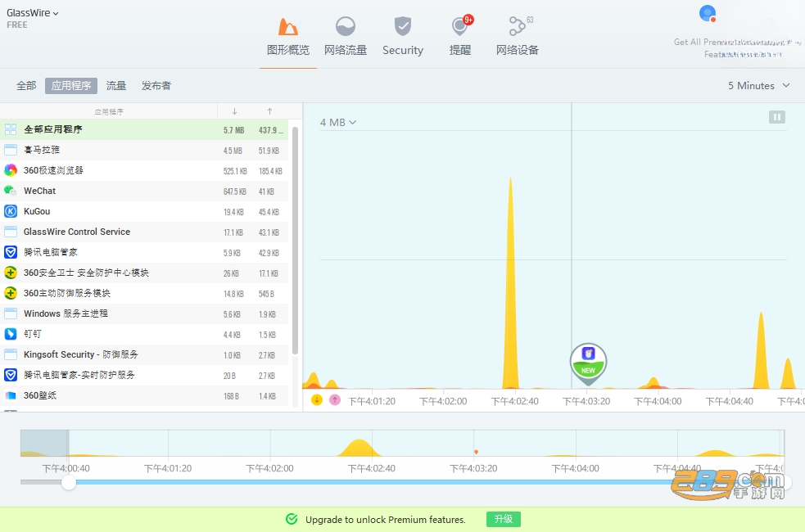Toggle the pink upload traffic indicator

tap(335, 399)
